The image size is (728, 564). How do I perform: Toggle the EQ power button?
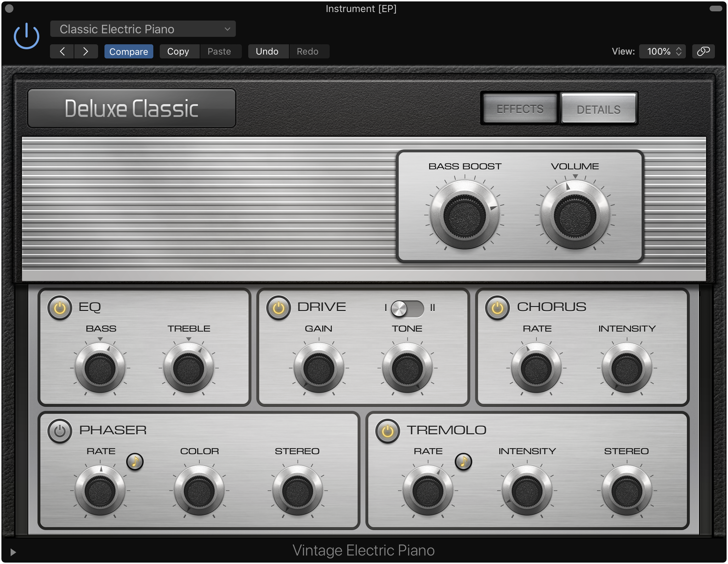[x=60, y=308]
